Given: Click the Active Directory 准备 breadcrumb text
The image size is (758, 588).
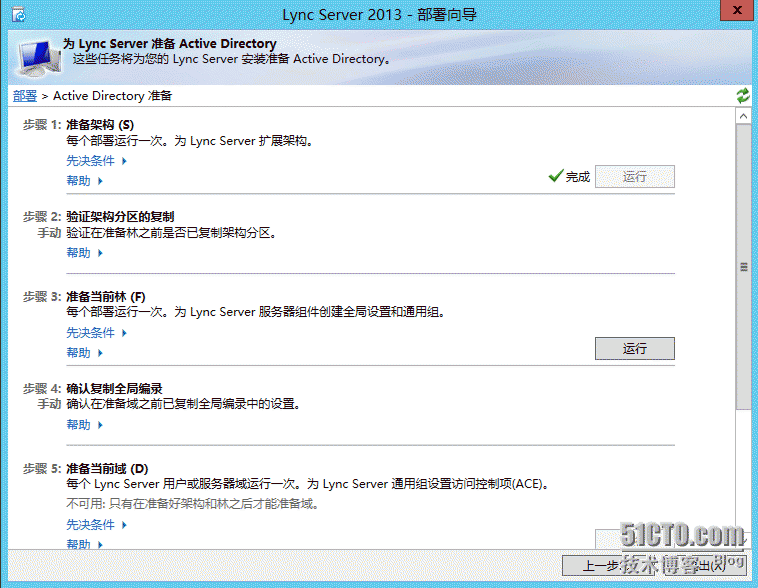Looking at the screenshot, I should tap(113, 96).
